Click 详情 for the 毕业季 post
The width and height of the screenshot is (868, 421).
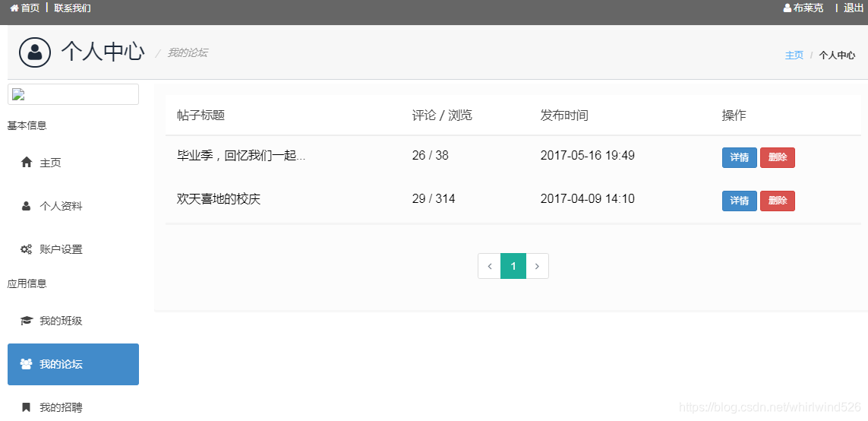(x=739, y=157)
